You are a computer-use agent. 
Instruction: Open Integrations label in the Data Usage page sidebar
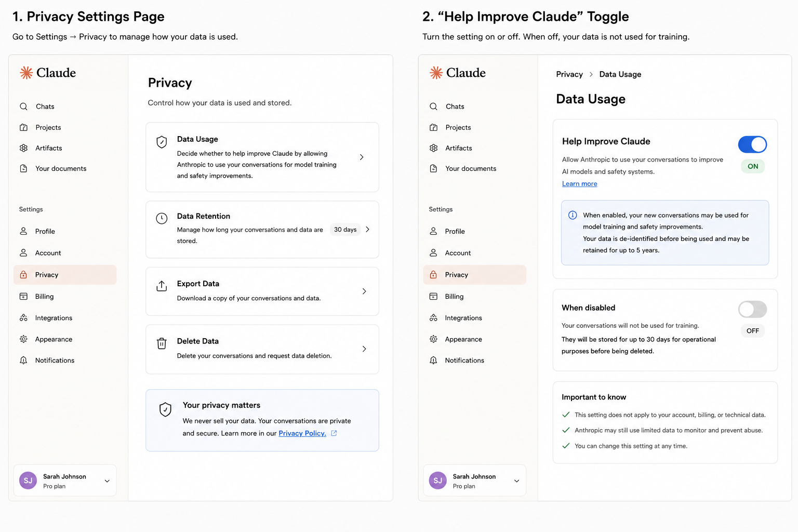(x=463, y=318)
